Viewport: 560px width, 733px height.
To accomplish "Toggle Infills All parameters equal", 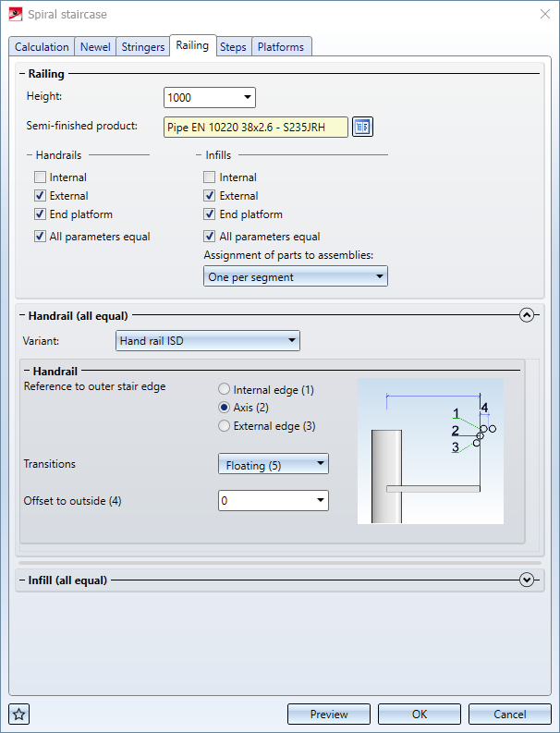I will (210, 237).
